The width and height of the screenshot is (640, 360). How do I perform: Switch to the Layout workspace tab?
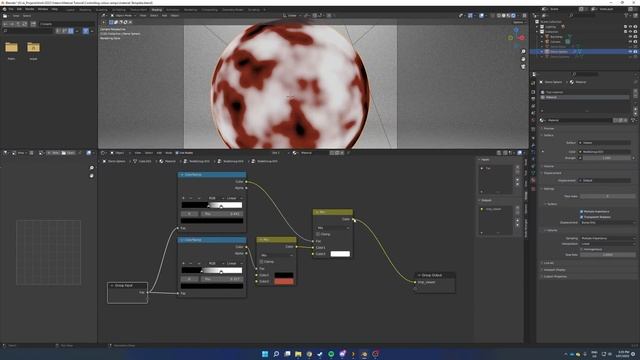point(70,9)
